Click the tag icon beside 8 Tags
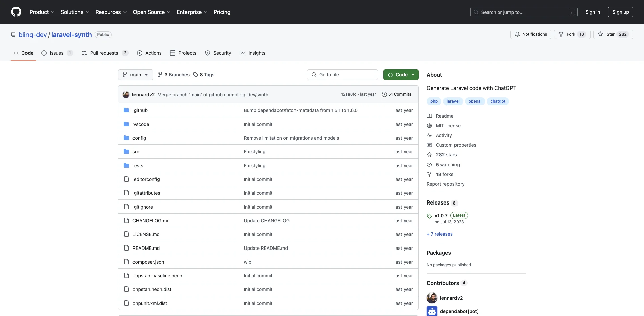The width and height of the screenshot is (644, 316). pos(196,75)
